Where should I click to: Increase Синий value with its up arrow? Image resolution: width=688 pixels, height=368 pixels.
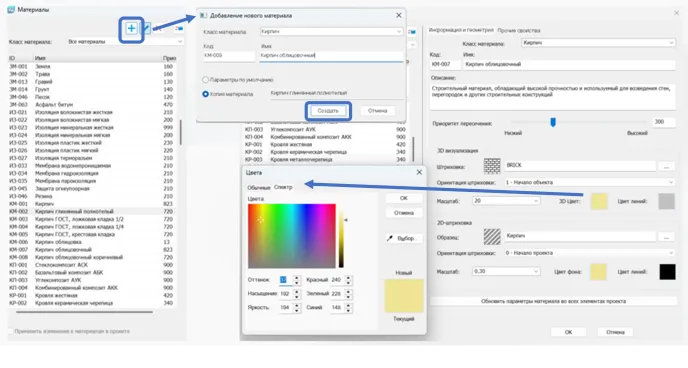(348, 305)
